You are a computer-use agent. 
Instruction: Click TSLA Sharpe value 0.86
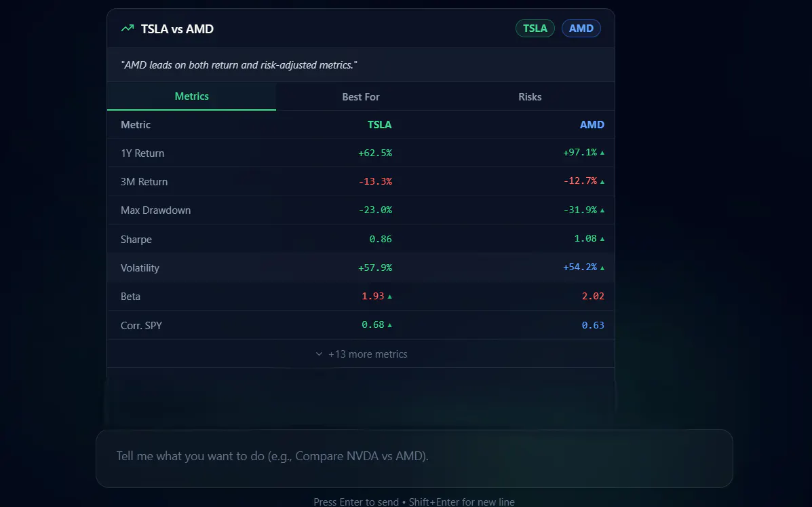pyautogui.click(x=381, y=240)
